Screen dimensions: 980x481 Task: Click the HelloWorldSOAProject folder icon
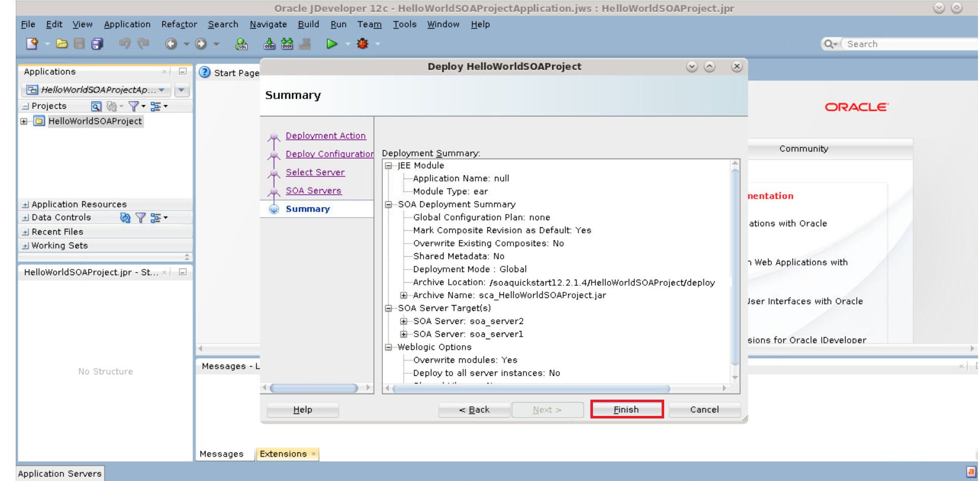(x=39, y=121)
